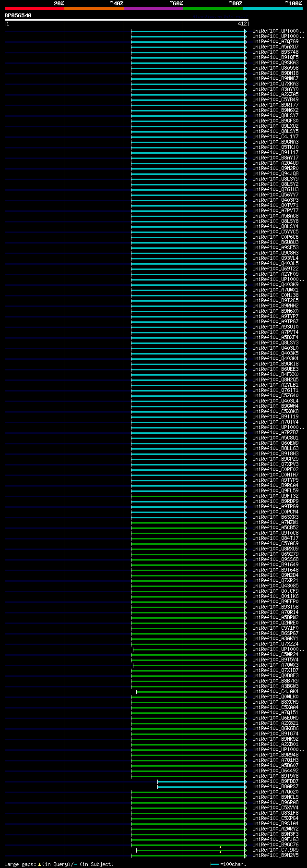Choose hit UniRef100_C4J1Y7
Image resolution: width=307 pixels, height=868 pixels.
coord(275,137)
